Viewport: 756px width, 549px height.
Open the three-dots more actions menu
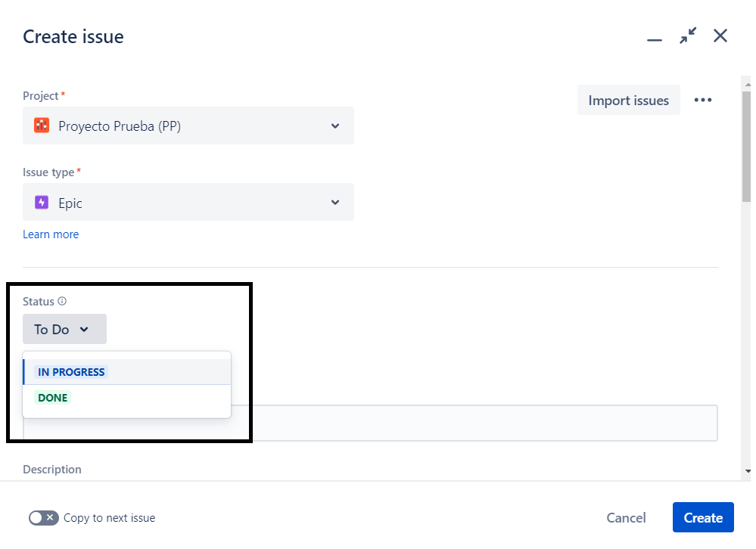pos(703,100)
